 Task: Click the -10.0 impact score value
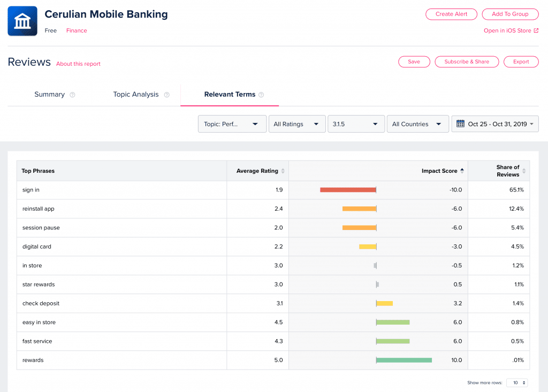pyautogui.click(x=456, y=190)
